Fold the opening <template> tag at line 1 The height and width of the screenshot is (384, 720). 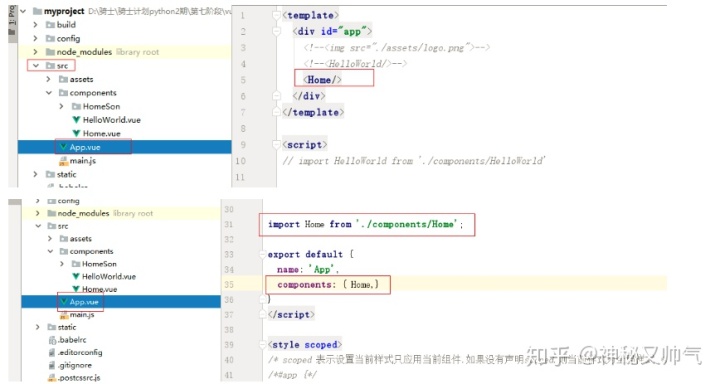[276, 15]
